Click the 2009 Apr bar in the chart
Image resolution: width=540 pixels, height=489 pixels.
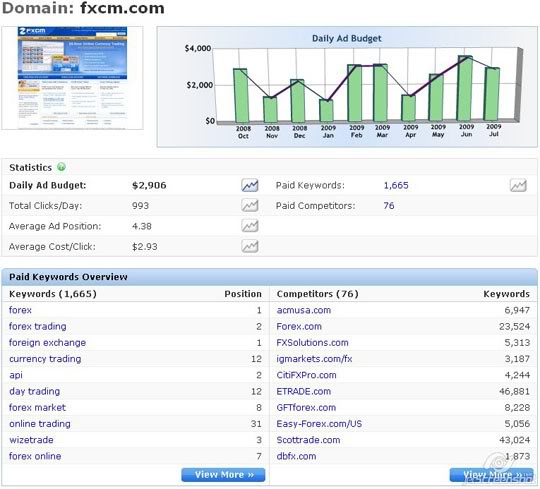coord(409,108)
